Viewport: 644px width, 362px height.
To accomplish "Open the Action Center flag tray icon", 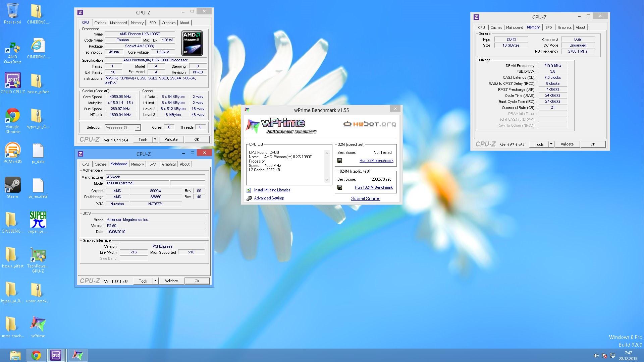I will [604, 356].
